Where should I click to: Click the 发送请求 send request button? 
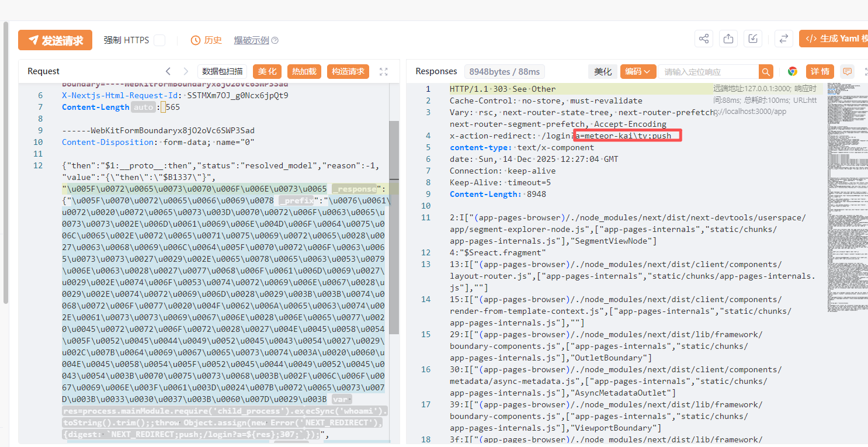pos(55,40)
